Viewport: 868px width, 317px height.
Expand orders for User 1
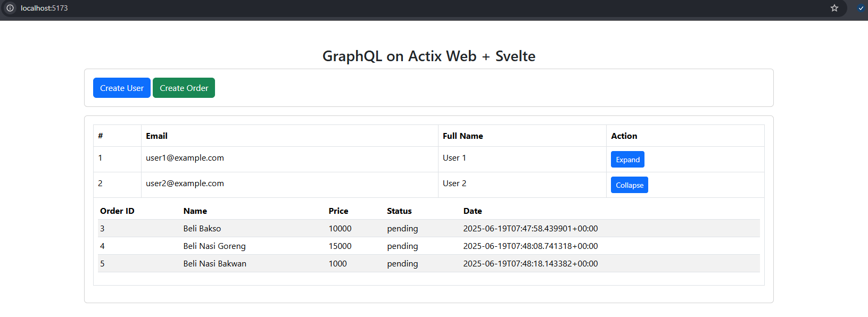point(627,160)
